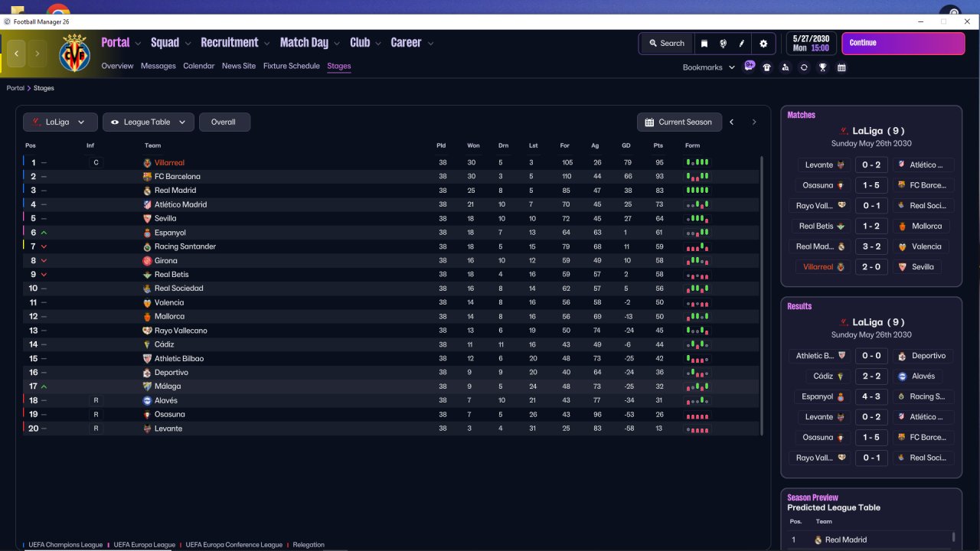Screen dimensions: 980x551
Task: Click the shirt shortcut icon
Action: pos(767,67)
